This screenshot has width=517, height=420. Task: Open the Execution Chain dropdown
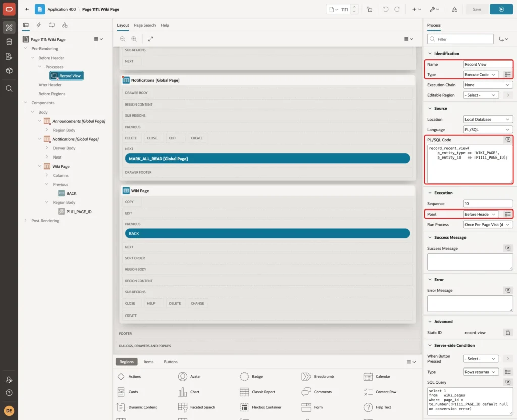tap(488, 85)
